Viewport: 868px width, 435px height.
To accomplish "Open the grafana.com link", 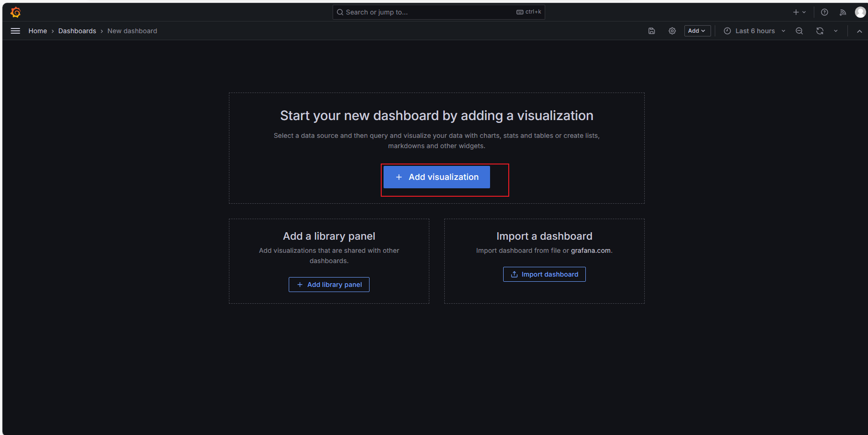I will (x=591, y=250).
